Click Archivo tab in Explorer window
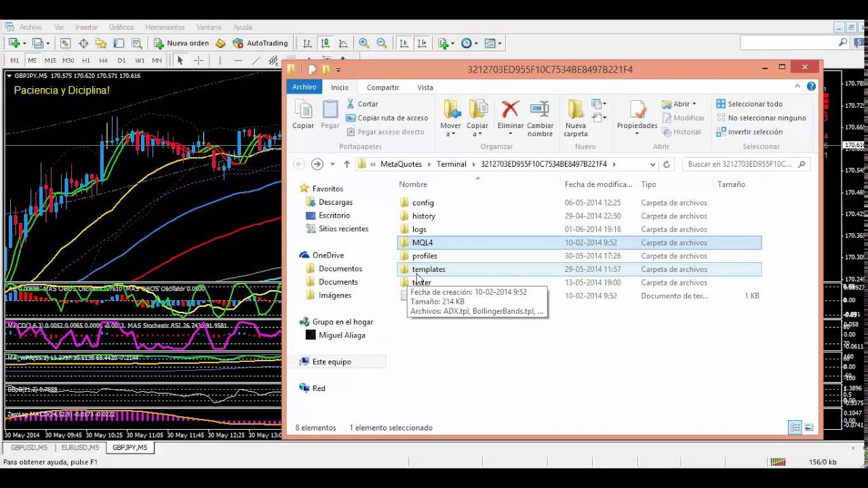This screenshot has width=868, height=488. pos(304,87)
